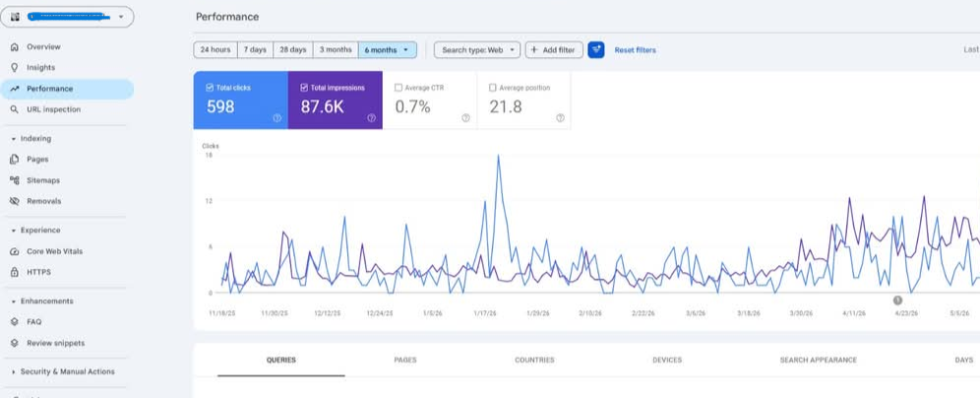Screen dimensions: 980x398
Task: Uncheck the Total clicks checkbox
Action: [x=210, y=89]
